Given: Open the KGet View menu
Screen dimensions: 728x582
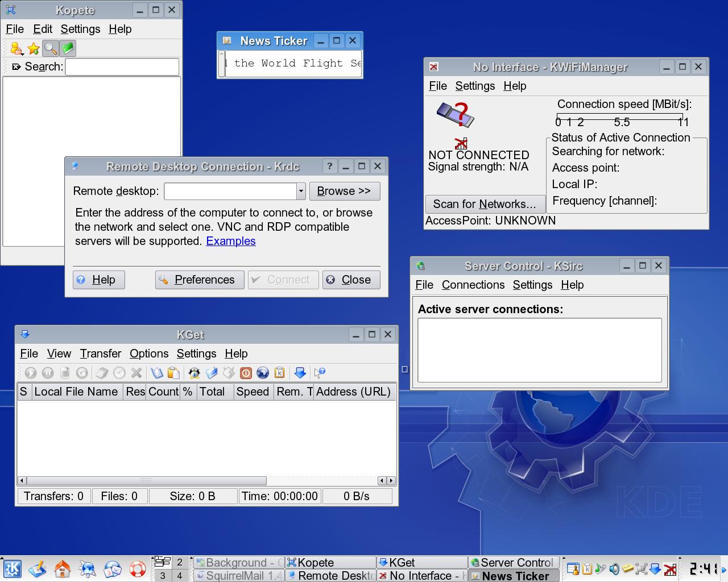Looking at the screenshot, I should [59, 354].
